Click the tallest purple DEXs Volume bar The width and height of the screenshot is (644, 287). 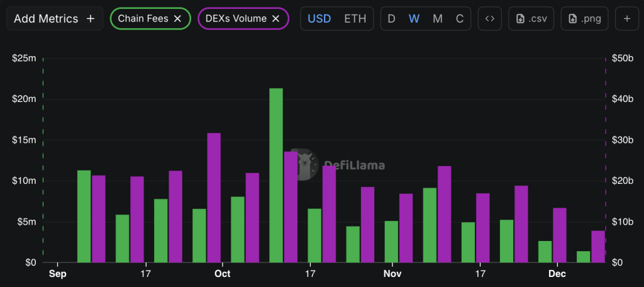(214, 197)
